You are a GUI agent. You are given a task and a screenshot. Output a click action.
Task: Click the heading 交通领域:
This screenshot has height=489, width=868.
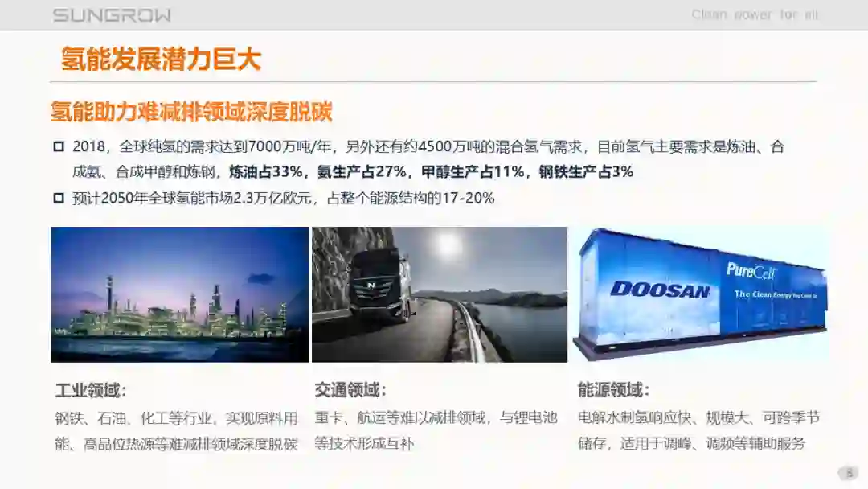click(350, 390)
